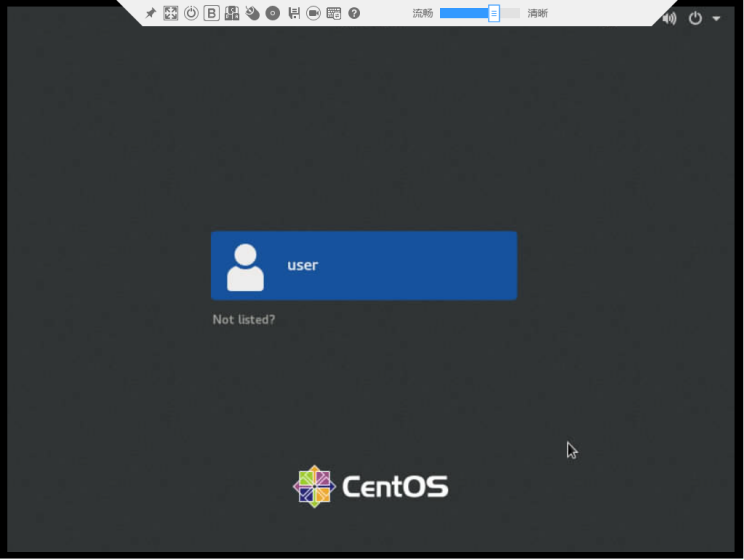
Task: Click the 清晰 label right of slider
Action: click(538, 13)
